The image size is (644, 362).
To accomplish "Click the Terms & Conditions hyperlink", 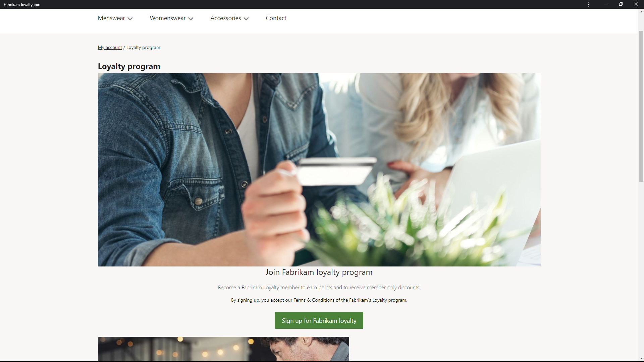I will point(318,300).
